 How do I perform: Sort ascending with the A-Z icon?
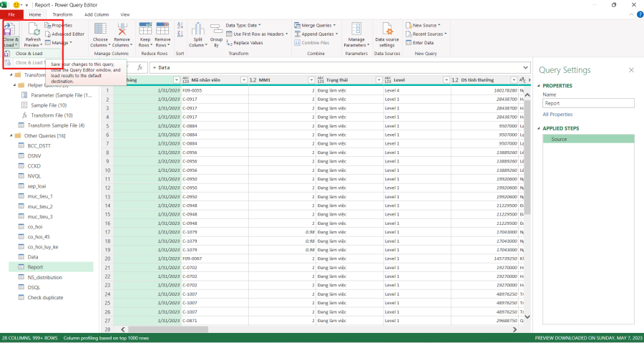(x=180, y=26)
